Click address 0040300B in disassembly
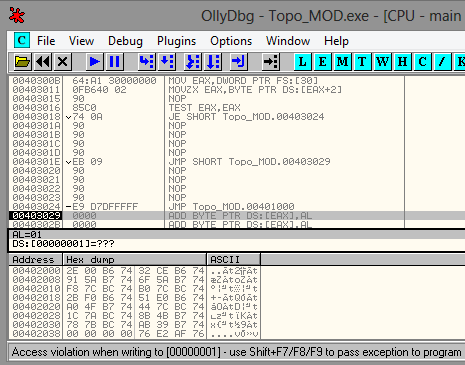Image resolution: width=465 pixels, height=365 pixels. (36, 81)
